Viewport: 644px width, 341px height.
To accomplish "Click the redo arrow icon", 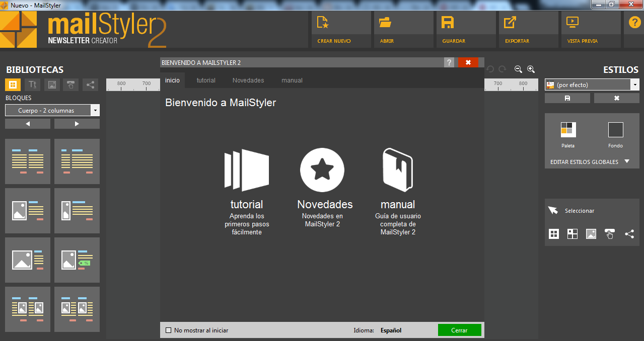I will 502,69.
